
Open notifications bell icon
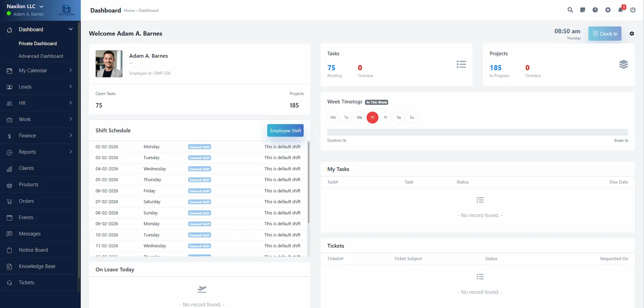point(621,10)
